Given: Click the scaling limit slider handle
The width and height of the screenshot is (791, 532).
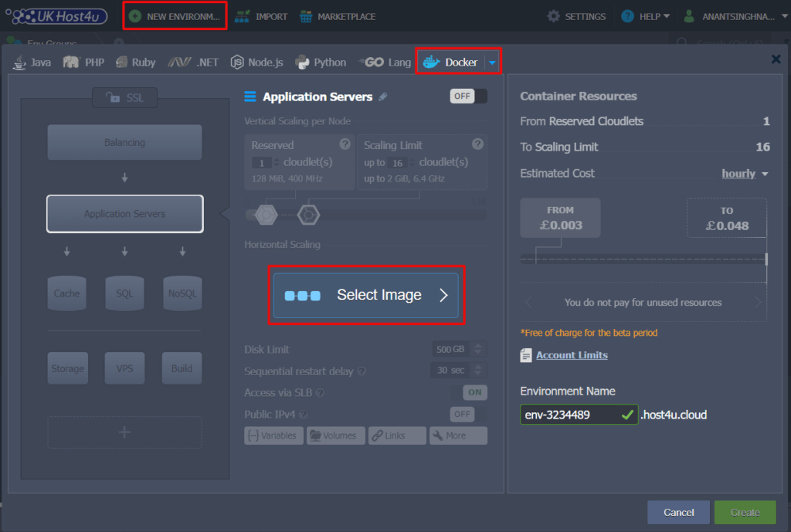Looking at the screenshot, I should pos(308,215).
